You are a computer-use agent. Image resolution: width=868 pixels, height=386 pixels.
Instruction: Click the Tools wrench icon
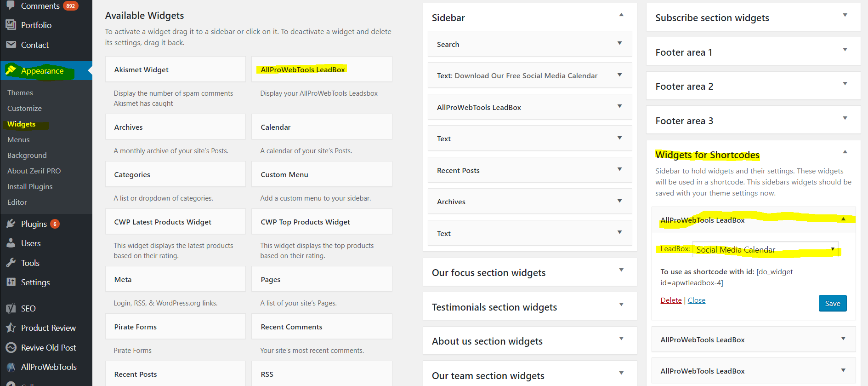pyautogui.click(x=11, y=263)
